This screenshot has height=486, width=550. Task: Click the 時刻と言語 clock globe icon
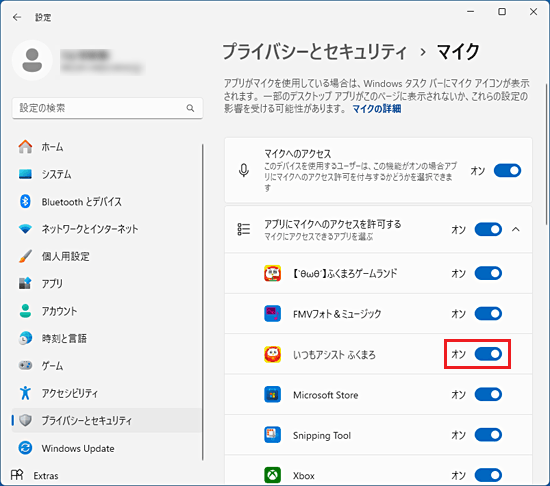coord(25,338)
